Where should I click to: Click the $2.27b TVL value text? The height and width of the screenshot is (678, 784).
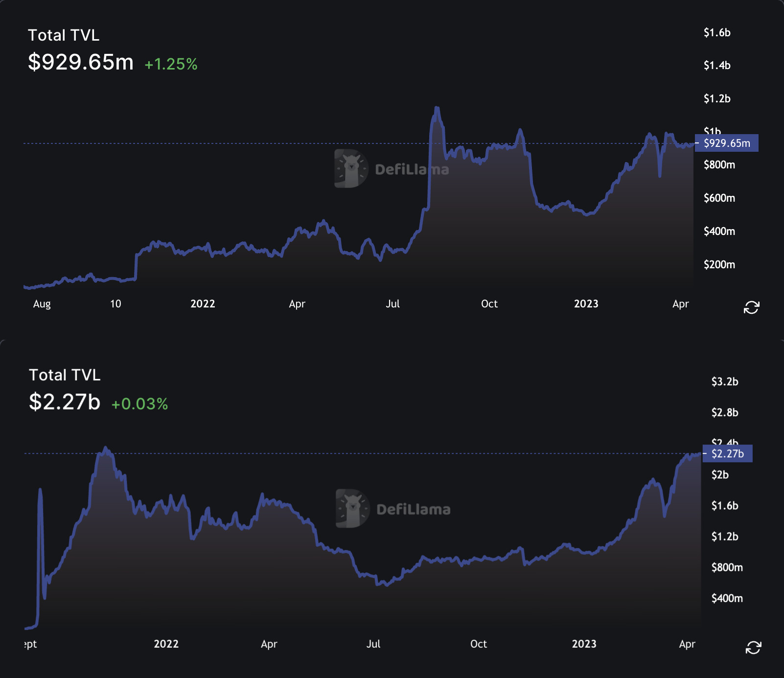pos(64,403)
